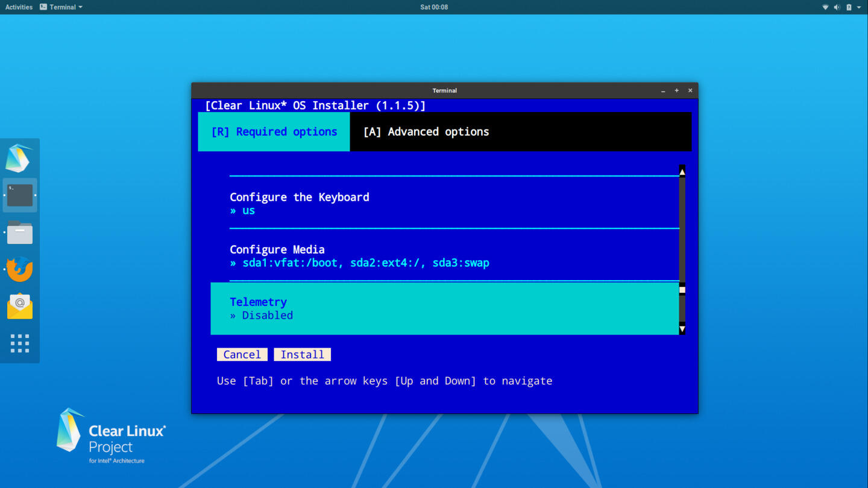The width and height of the screenshot is (868, 488).
Task: Open the Terminal icon in the dock
Action: point(20,195)
